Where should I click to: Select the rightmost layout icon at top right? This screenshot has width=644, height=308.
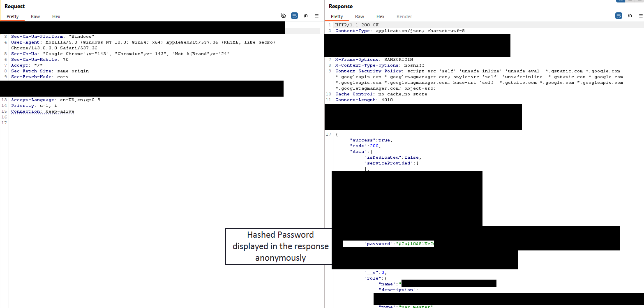(639, 1)
